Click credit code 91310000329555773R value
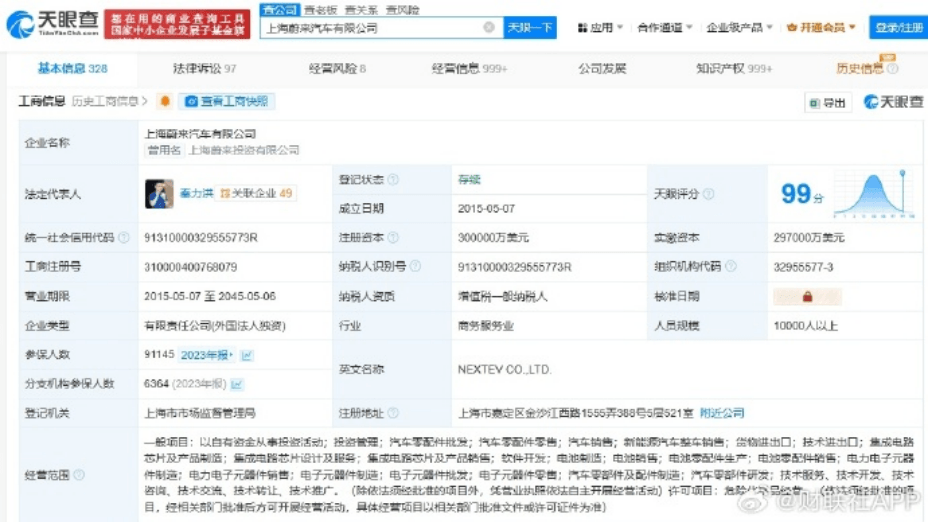Viewport: 929px width, 522px height. [x=201, y=238]
